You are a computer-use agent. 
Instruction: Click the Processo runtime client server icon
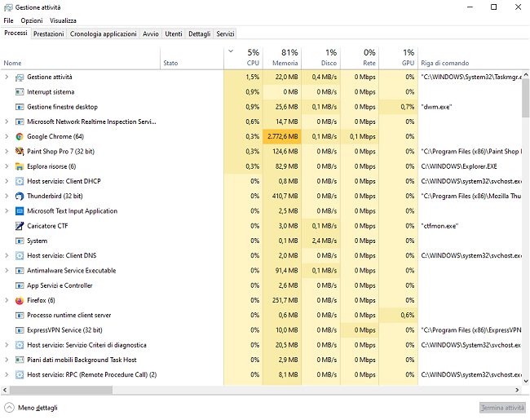(x=20, y=315)
